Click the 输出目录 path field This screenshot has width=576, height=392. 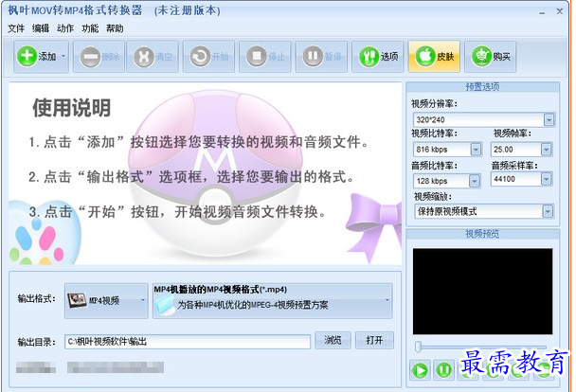pos(188,342)
